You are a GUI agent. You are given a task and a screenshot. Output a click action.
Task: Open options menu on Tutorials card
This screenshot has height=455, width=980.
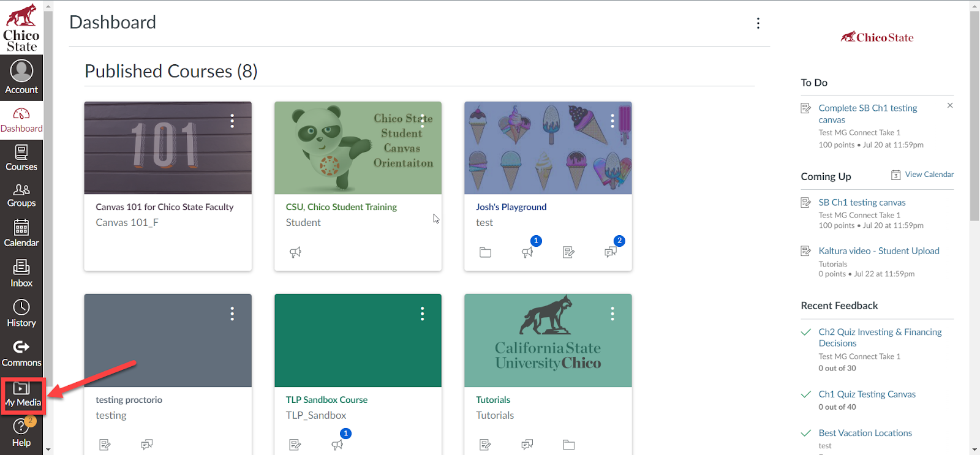click(x=612, y=314)
